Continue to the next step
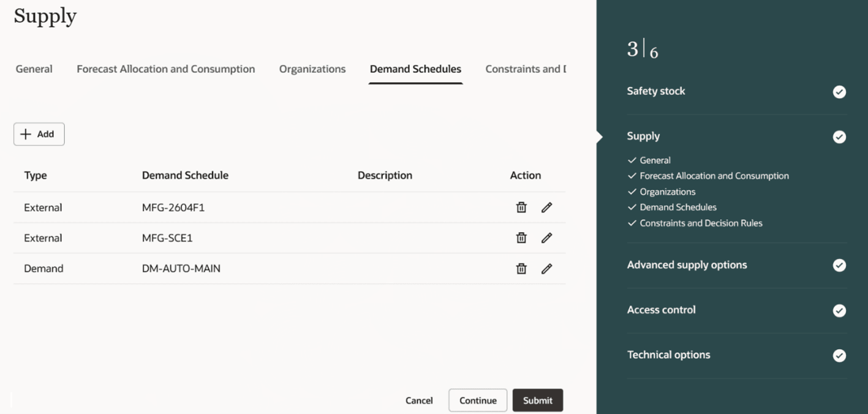The image size is (868, 414). point(478,401)
